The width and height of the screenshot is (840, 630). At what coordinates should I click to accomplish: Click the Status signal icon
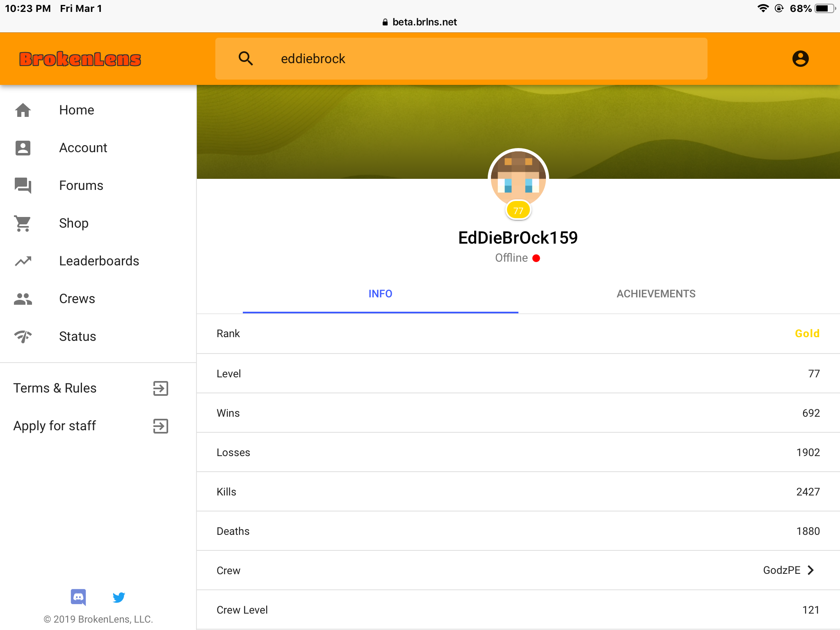pos(23,336)
